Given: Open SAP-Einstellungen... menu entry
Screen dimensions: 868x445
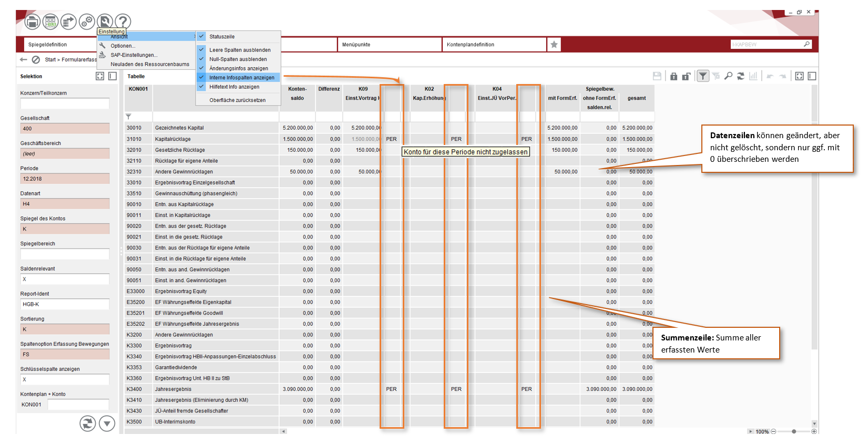Looking at the screenshot, I should point(147,55).
